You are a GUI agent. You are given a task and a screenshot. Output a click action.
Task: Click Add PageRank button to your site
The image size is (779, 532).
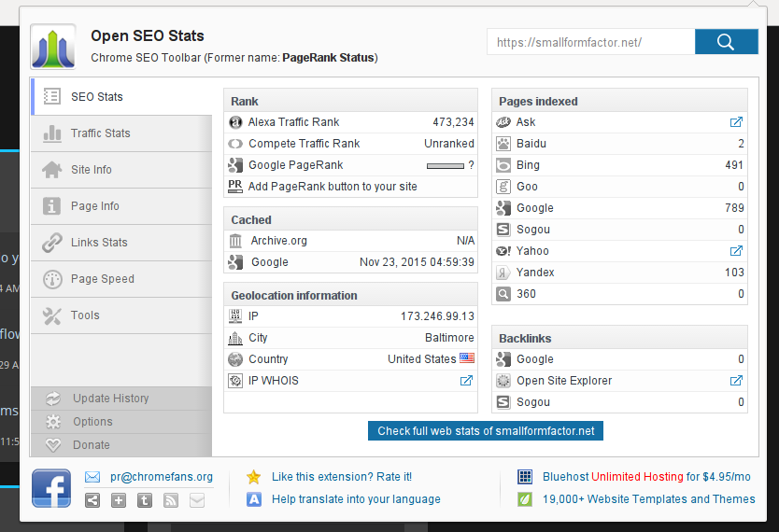tap(333, 187)
